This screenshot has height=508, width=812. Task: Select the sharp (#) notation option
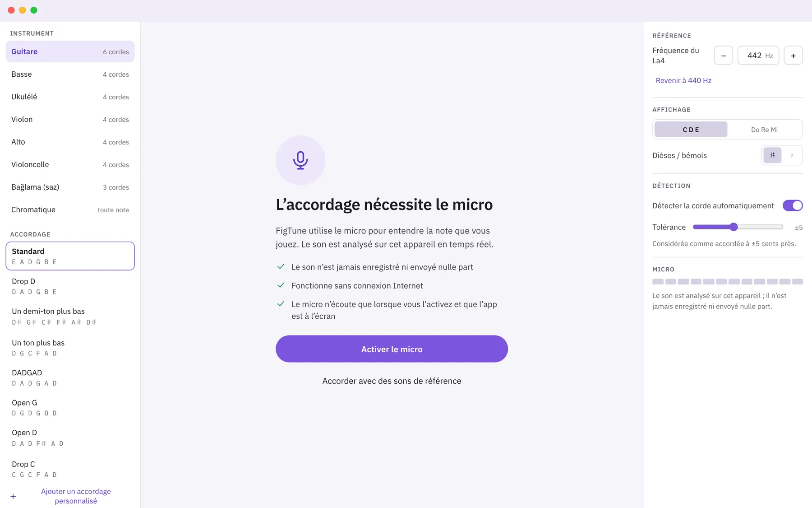click(772, 155)
